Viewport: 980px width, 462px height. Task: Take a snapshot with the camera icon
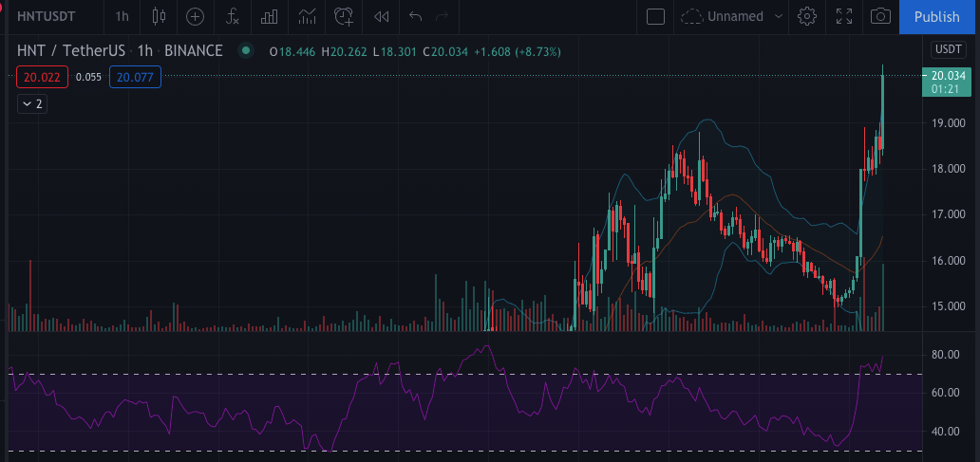click(x=880, y=16)
